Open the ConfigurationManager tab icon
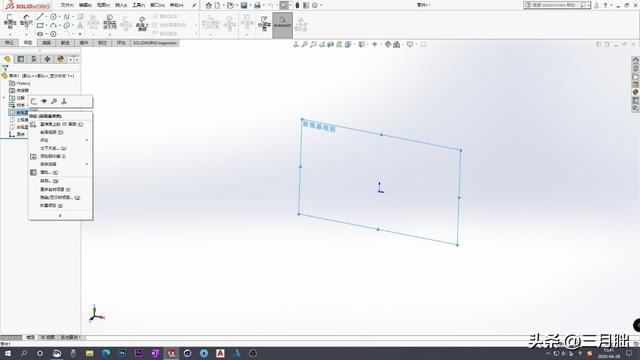This screenshot has width=640, height=360. tap(34, 59)
